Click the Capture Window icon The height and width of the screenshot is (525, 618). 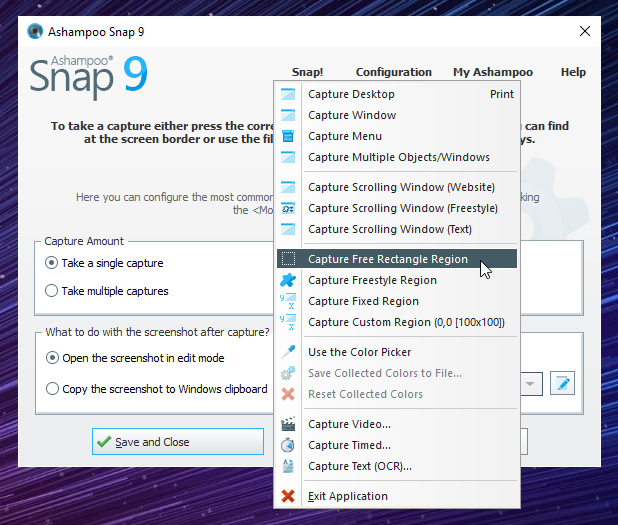coord(288,115)
